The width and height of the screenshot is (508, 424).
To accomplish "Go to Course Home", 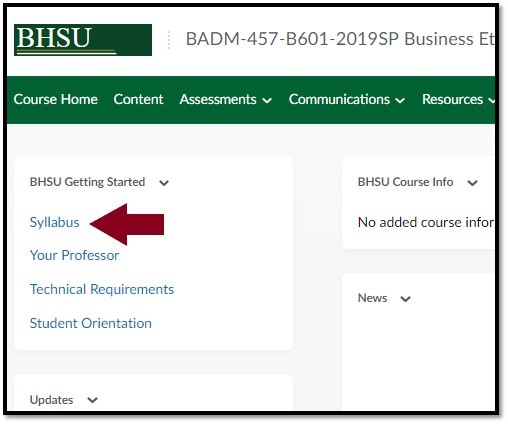I will [x=56, y=99].
